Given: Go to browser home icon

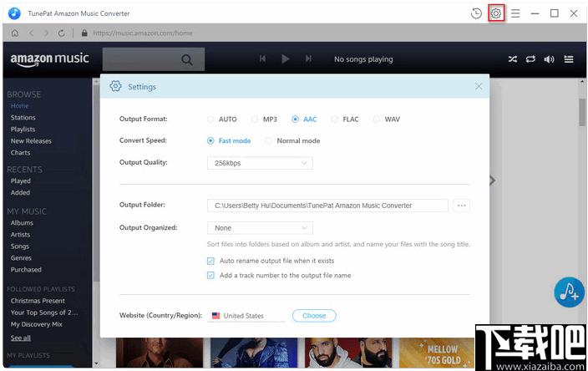Looking at the screenshot, I should (x=15, y=33).
